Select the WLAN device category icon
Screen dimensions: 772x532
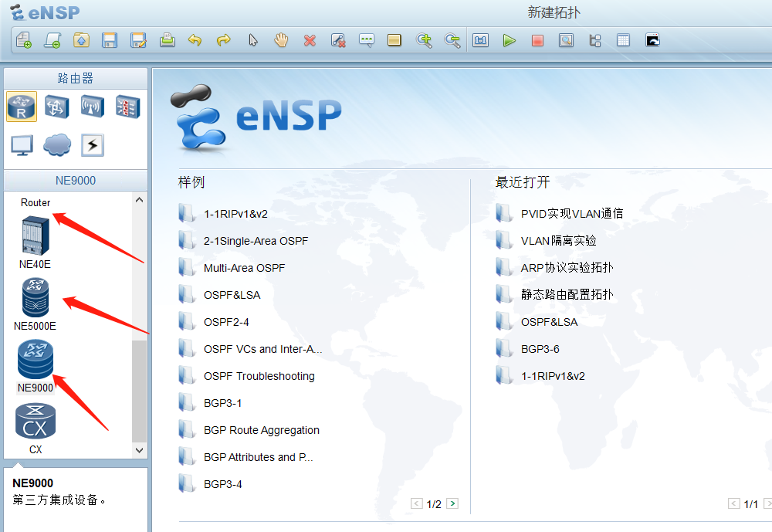click(92, 106)
